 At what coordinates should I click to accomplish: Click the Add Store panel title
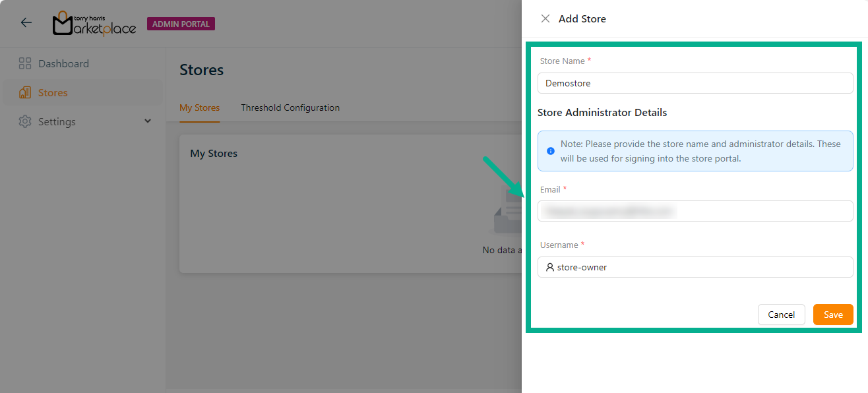pos(582,19)
